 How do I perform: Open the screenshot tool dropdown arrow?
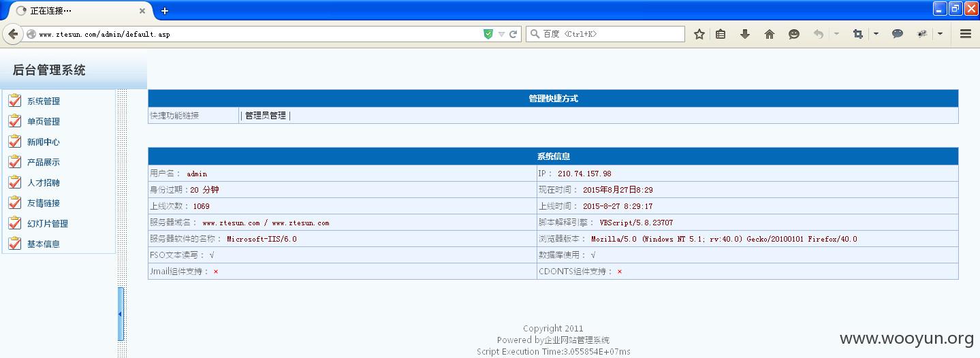876,34
